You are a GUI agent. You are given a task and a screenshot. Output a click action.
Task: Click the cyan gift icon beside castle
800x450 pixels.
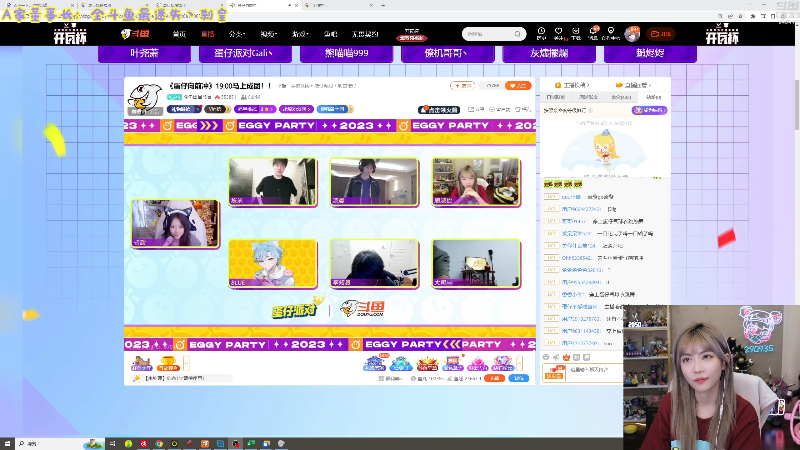[401, 363]
